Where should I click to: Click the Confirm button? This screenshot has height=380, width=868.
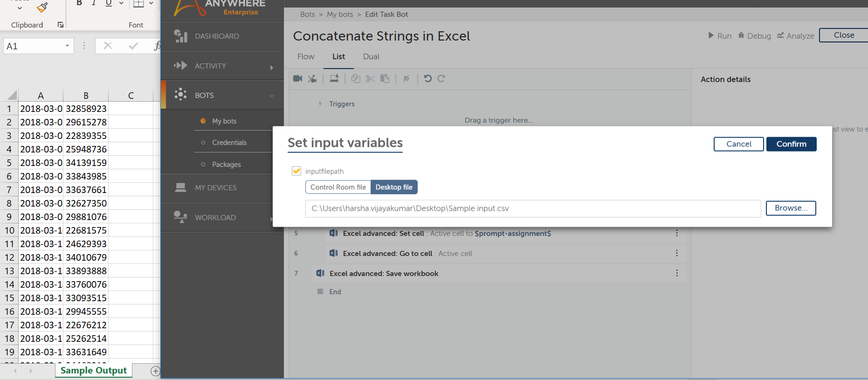point(791,144)
